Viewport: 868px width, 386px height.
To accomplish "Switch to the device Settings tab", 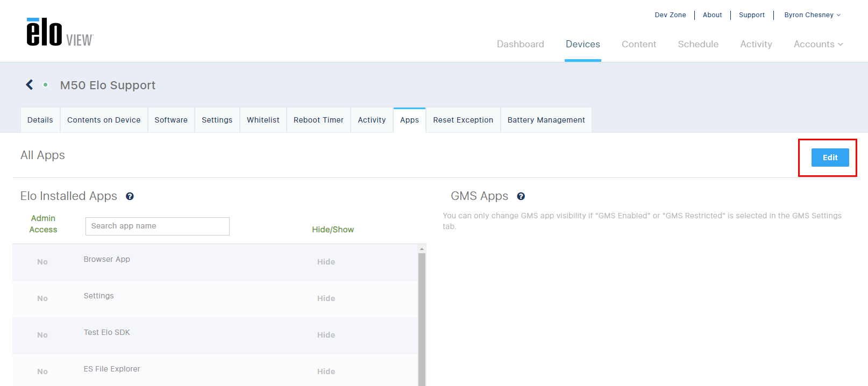I will [x=217, y=120].
